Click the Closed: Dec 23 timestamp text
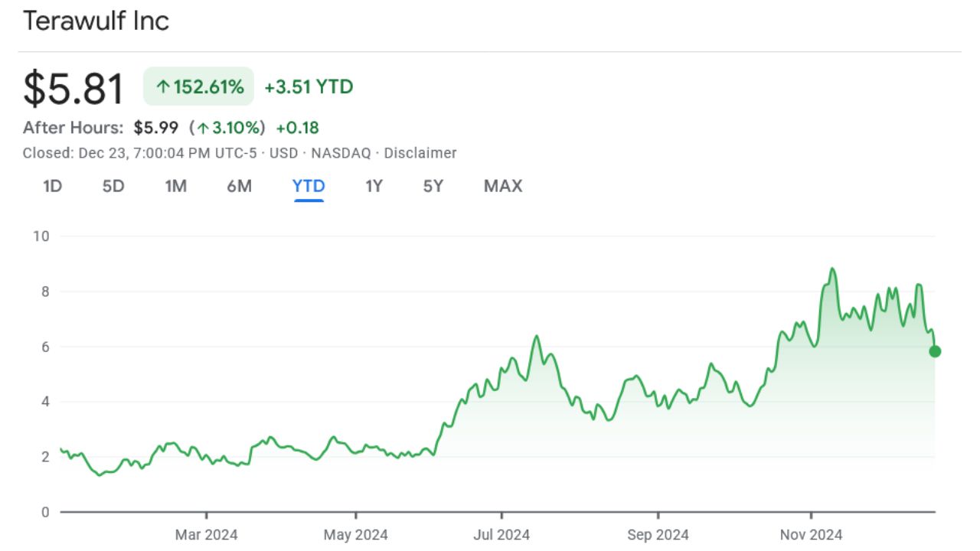The height and width of the screenshot is (551, 980). [x=139, y=153]
